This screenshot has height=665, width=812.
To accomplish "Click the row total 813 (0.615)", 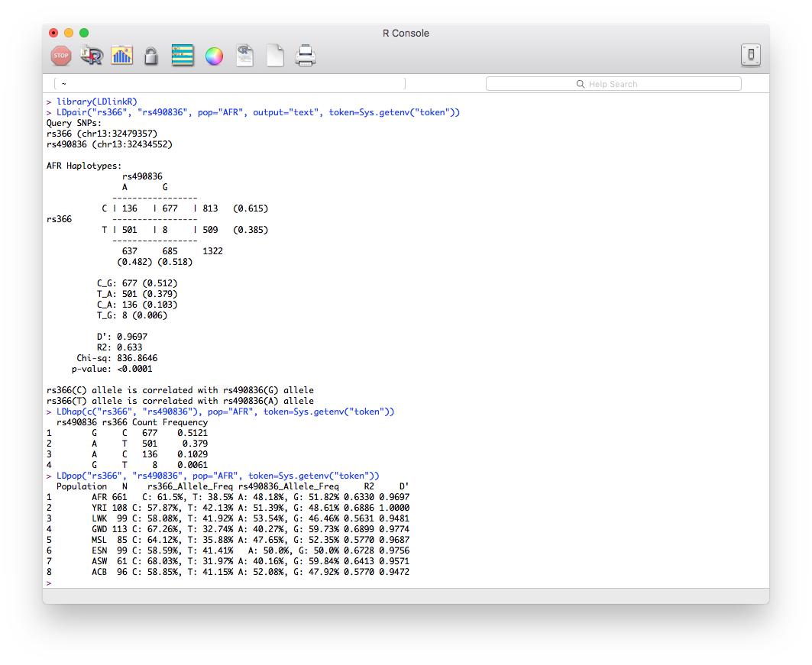I will pyautogui.click(x=235, y=208).
